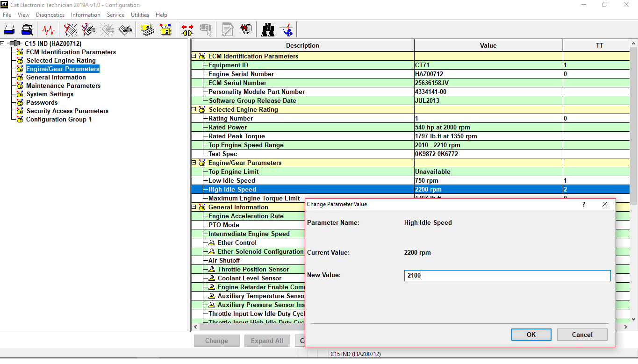
Task: Click the Rated Power value 540 hp
Action: [x=442, y=128]
